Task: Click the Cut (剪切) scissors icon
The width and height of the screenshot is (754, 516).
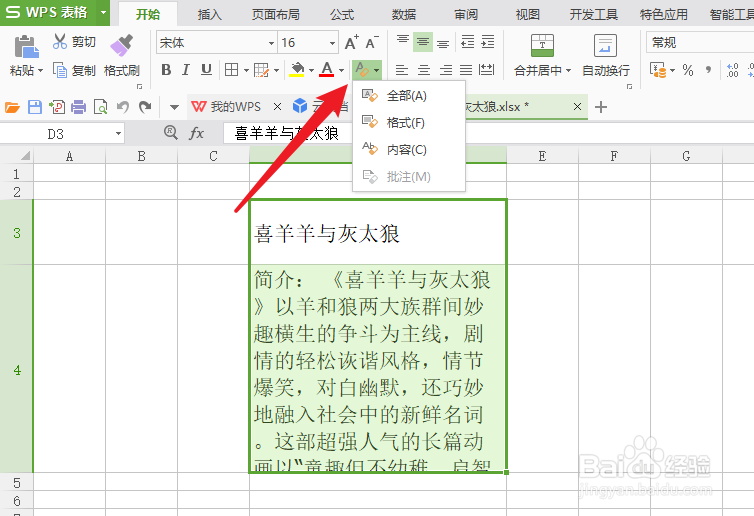Action: (60, 42)
